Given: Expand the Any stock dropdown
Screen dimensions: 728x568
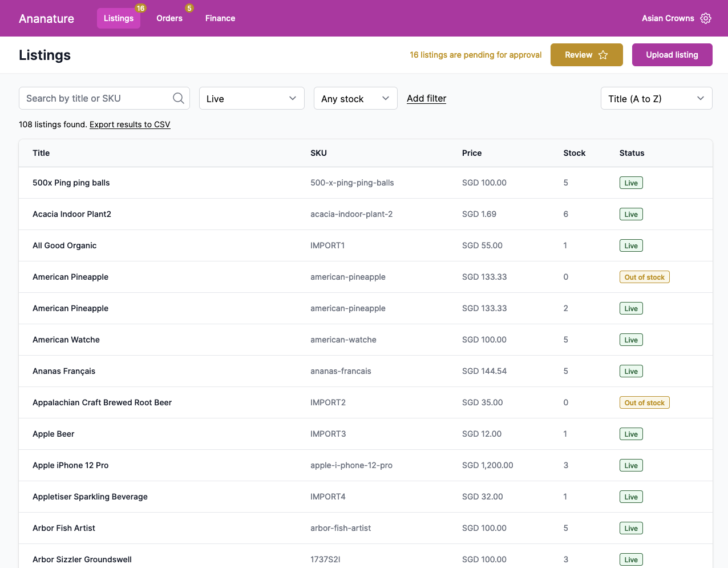Looking at the screenshot, I should coord(355,98).
